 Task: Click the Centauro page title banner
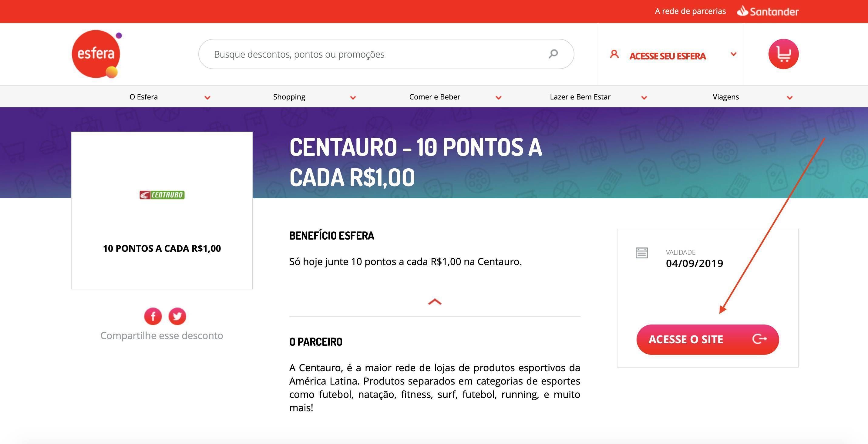point(416,162)
